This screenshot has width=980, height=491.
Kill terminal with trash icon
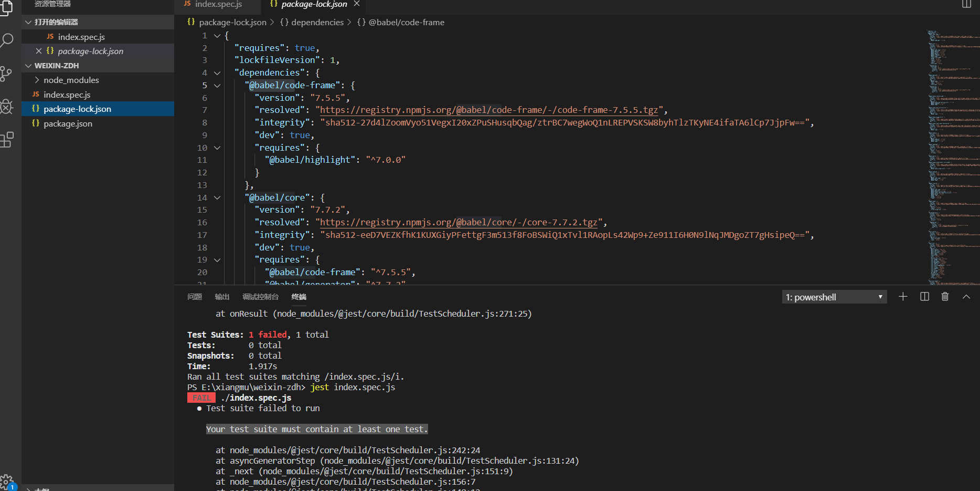pyautogui.click(x=945, y=297)
